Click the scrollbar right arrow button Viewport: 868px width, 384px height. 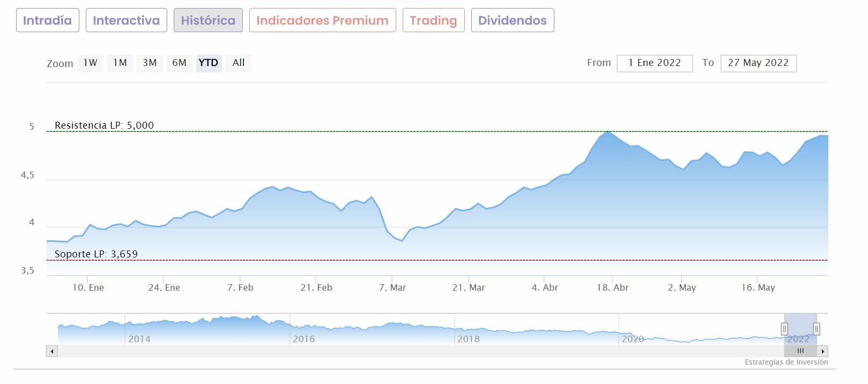[823, 351]
